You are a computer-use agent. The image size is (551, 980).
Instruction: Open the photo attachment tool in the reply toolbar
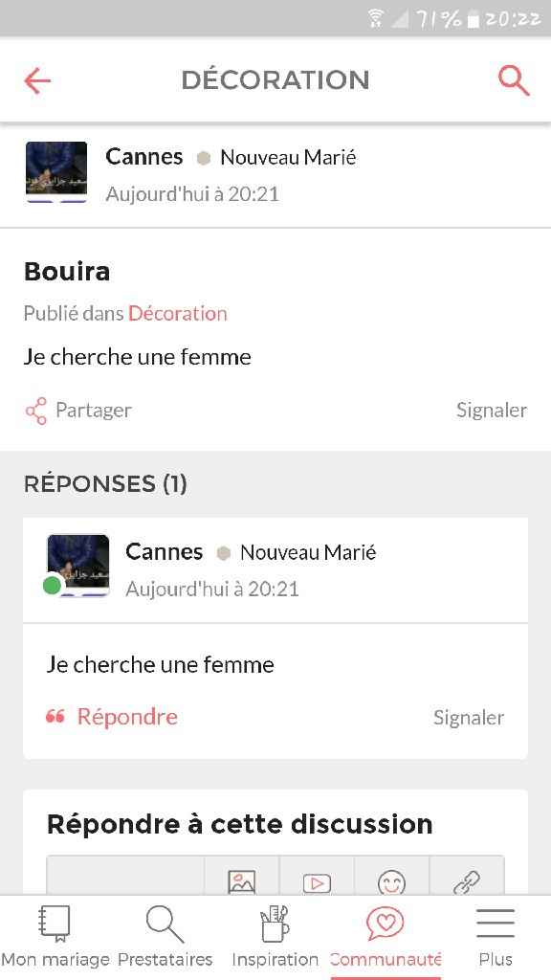click(x=241, y=880)
